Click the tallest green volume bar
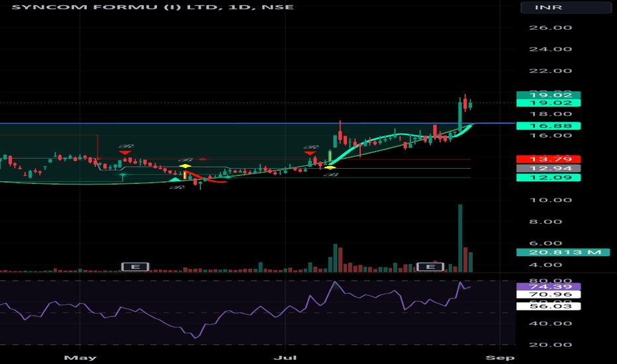The image size is (617, 364). click(x=460, y=238)
